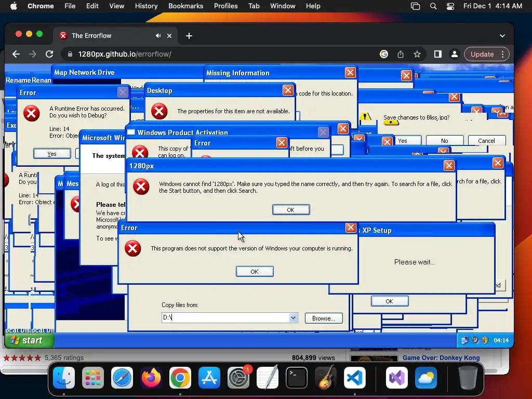
Task: Click the Windows XP start button
Action: (30, 340)
